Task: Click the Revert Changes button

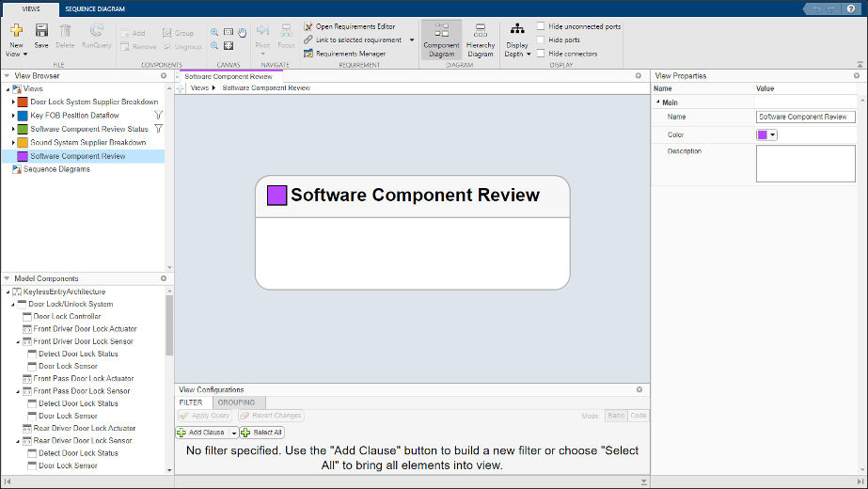Action: [x=271, y=416]
